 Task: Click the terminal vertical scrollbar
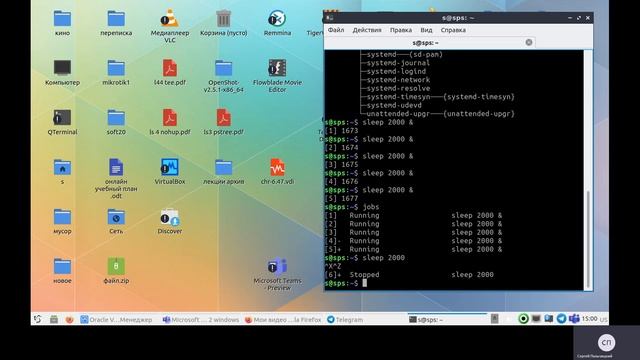pos(588,239)
